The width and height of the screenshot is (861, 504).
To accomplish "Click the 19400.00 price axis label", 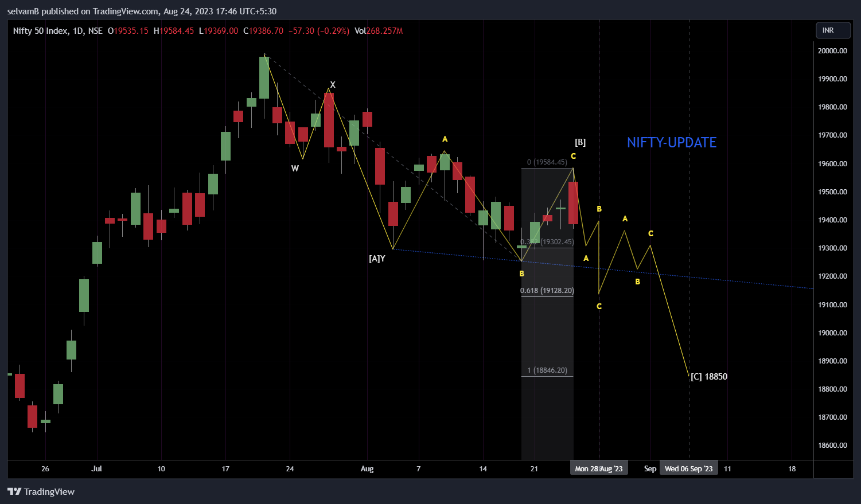I will point(832,220).
